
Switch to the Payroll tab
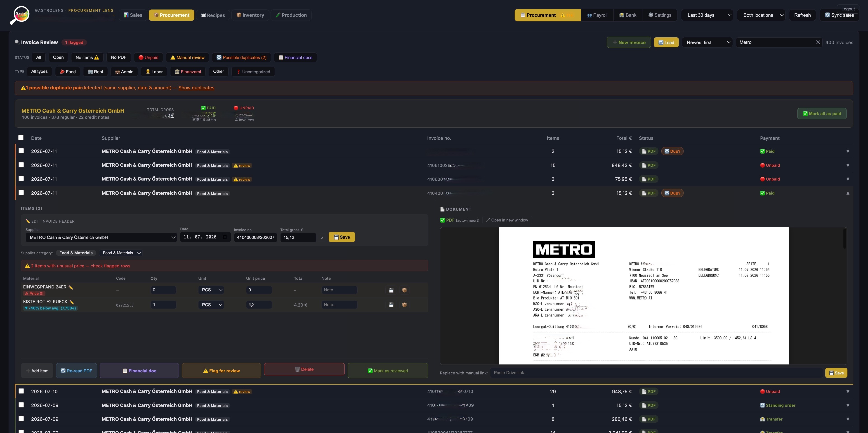pyautogui.click(x=597, y=15)
